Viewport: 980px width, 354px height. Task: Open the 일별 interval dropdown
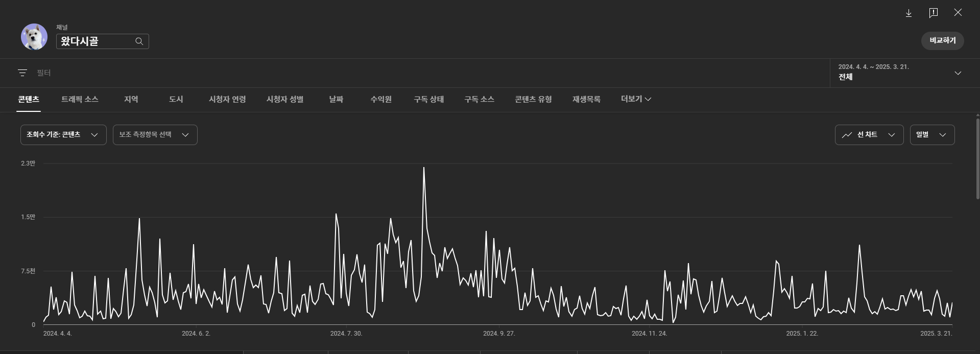point(932,135)
